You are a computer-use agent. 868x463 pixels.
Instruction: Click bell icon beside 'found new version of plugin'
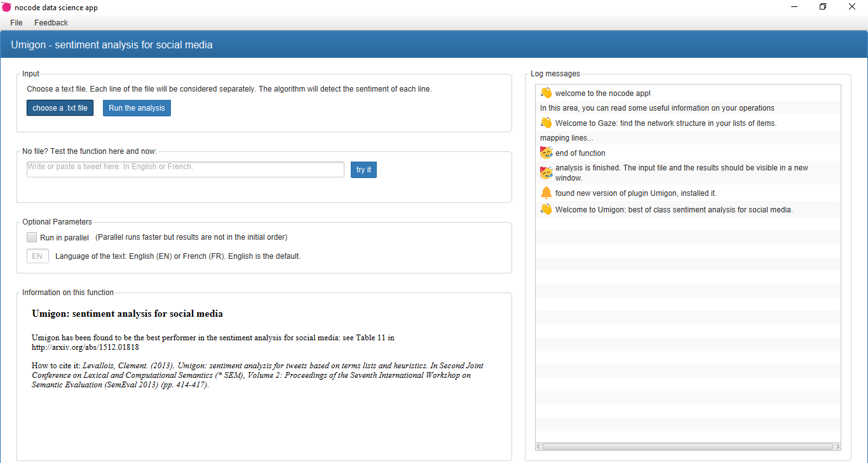546,193
